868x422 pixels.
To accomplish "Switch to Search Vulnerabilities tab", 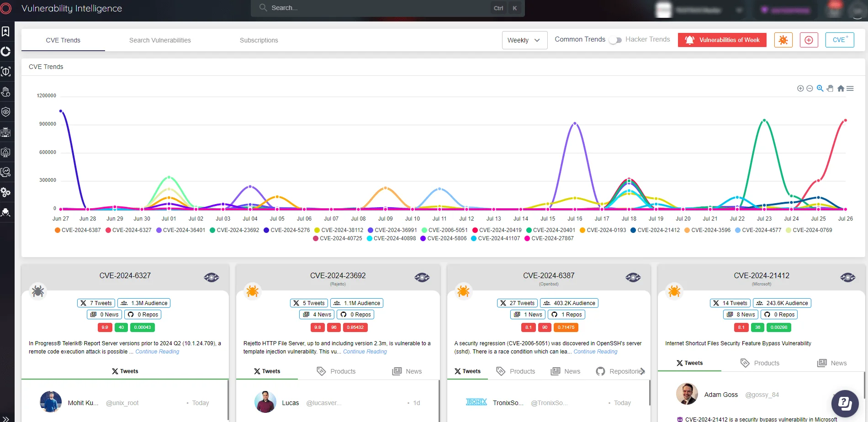I will pos(160,40).
